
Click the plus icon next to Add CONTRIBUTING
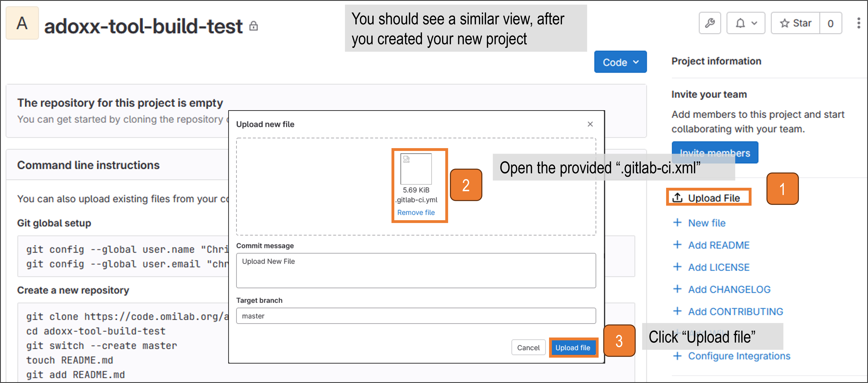677,311
